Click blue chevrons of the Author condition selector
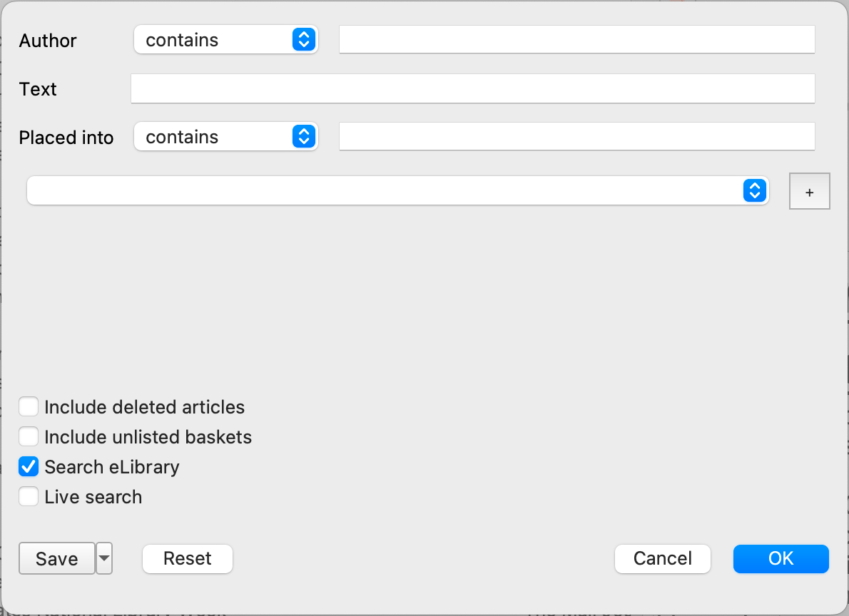 point(303,40)
